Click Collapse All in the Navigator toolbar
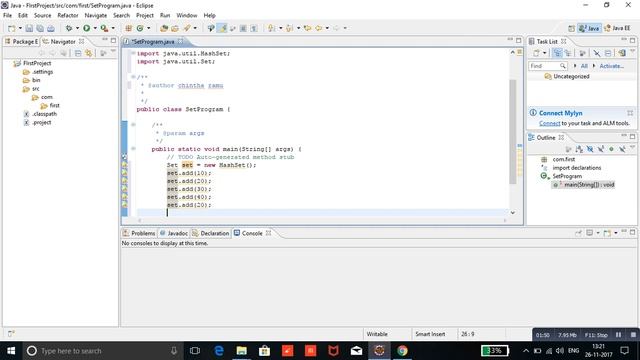Image resolution: width=640 pixels, height=360 pixels. (78, 53)
